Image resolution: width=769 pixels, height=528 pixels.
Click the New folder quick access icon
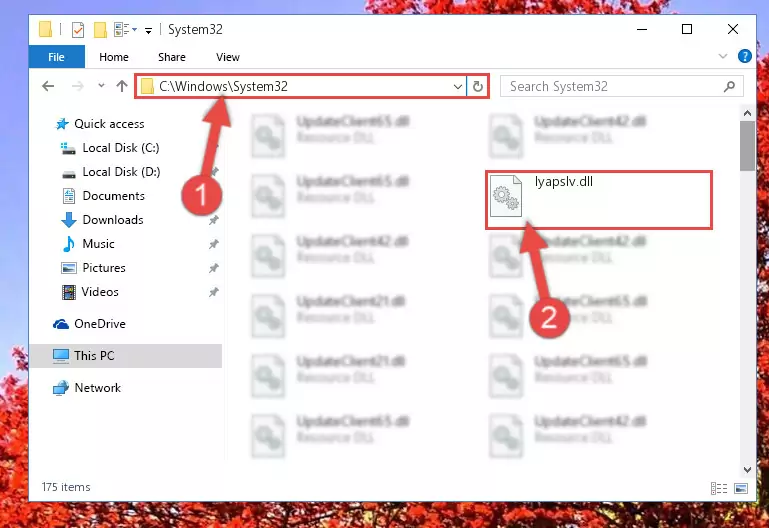pyautogui.click(x=100, y=30)
